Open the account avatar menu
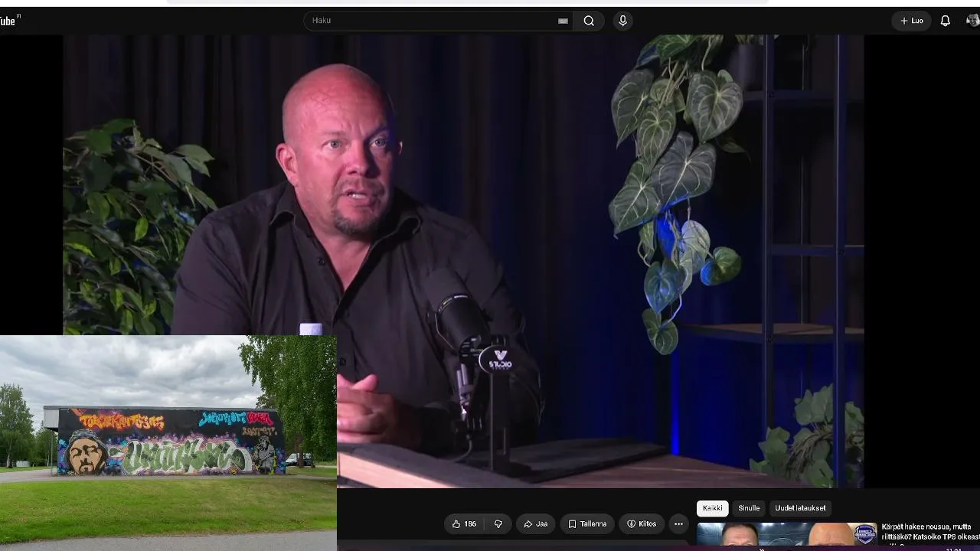 (x=973, y=21)
